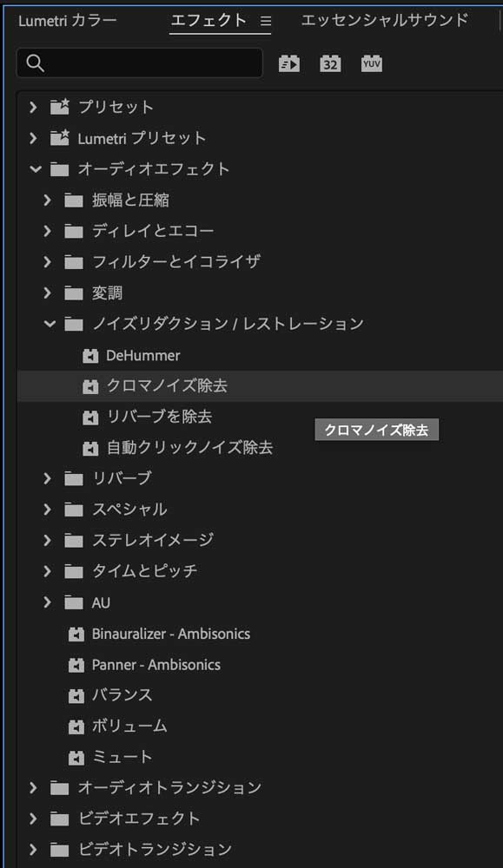
Task: Click the effect badge icon beside DeHummer
Action: tap(89, 355)
